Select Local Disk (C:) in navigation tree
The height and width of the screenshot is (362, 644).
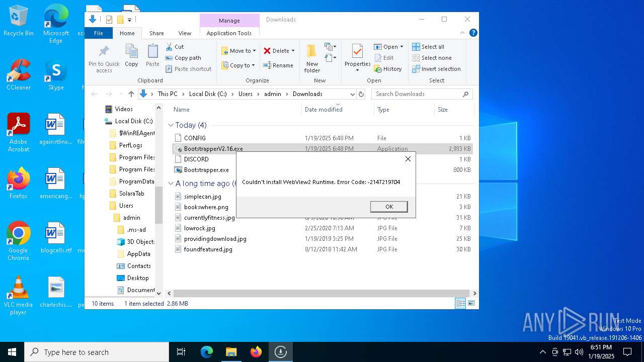click(129, 121)
